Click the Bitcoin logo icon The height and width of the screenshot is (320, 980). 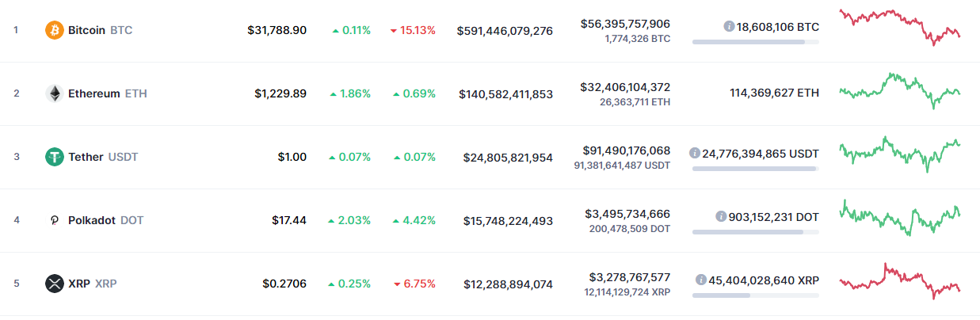click(54, 30)
